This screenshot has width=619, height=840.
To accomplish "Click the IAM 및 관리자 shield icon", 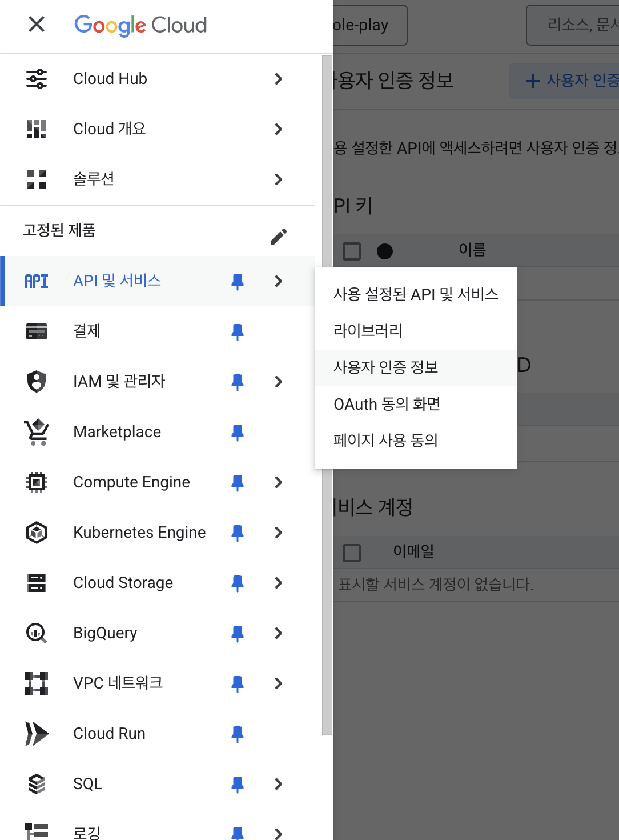I will [37, 382].
